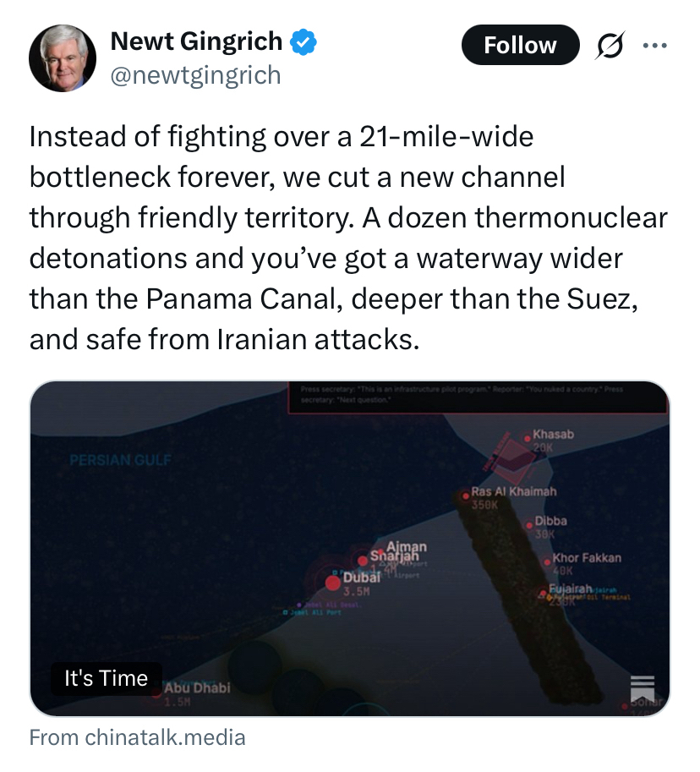Click Newt Gingrich's profile avatar

point(63,57)
